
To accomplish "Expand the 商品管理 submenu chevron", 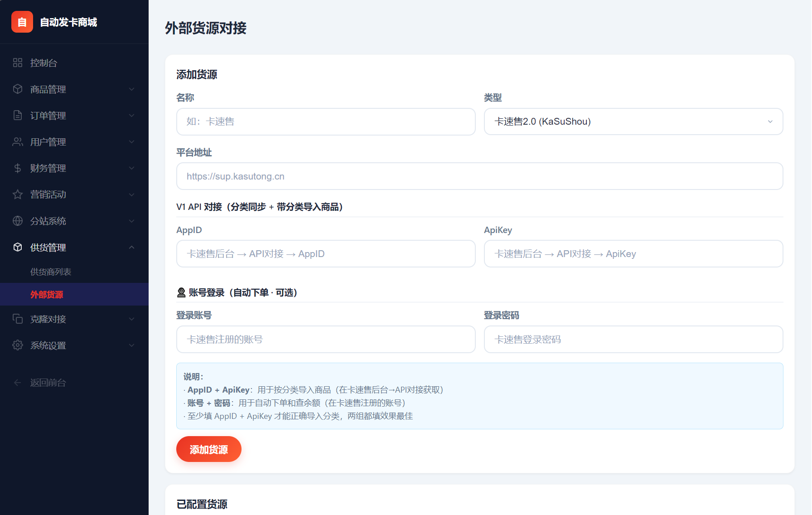I will 131,89.
